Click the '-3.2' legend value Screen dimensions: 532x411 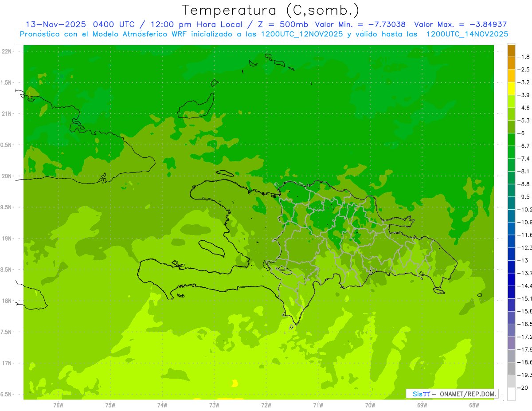524,82
